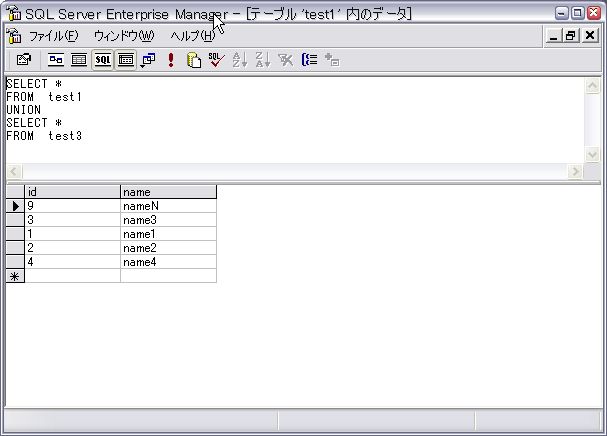Screen dimensions: 607x436
Task: Open the ヘルプ(H) menu
Action: [x=191, y=36]
